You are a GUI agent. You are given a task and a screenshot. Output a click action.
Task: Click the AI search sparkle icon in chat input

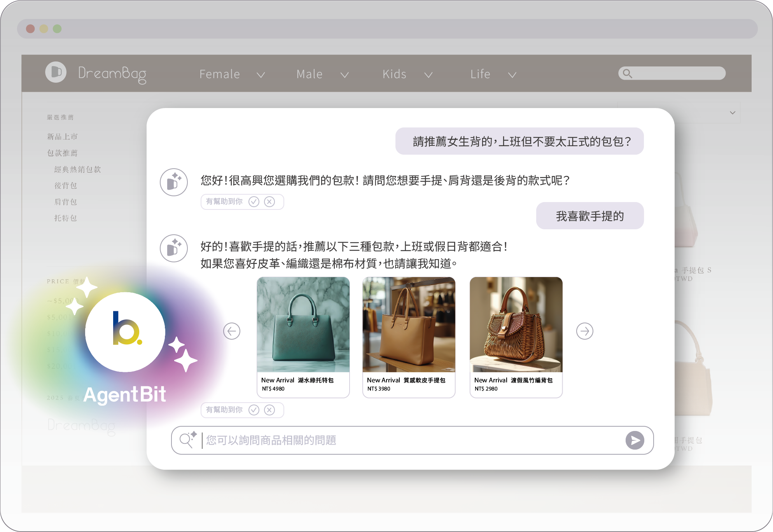188,440
